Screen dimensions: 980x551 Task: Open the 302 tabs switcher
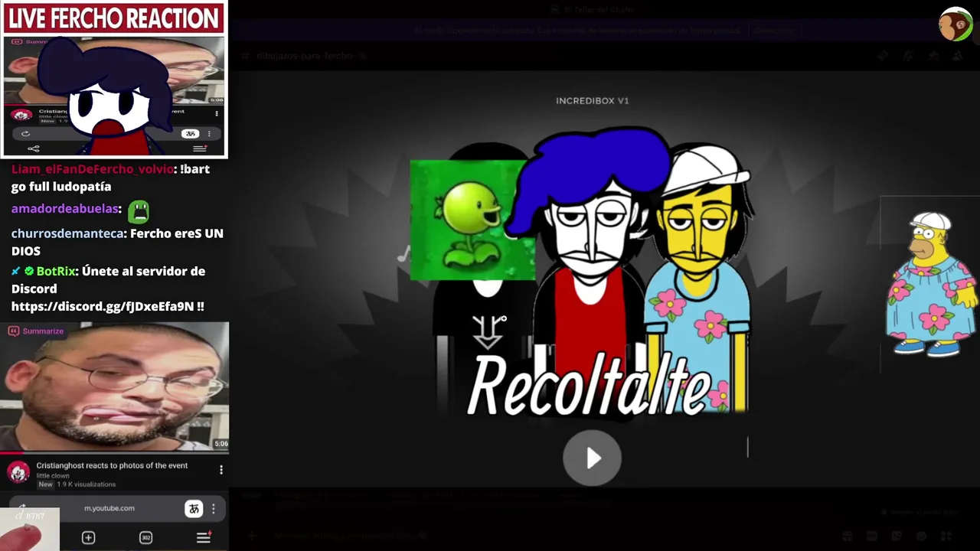(145, 538)
